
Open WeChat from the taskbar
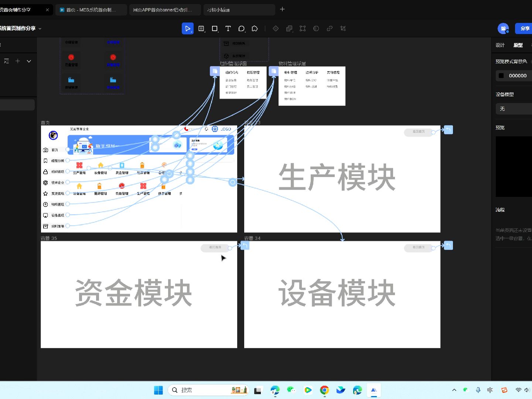tap(291, 390)
